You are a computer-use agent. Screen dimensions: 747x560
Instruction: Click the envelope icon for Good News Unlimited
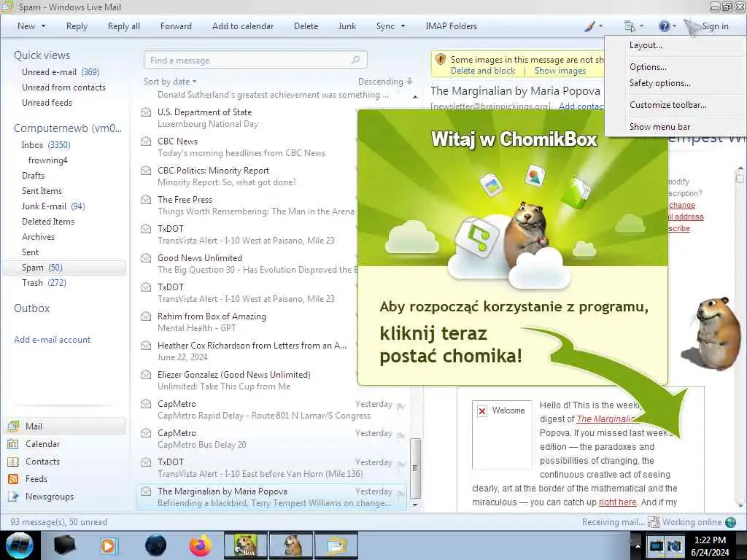146,258
